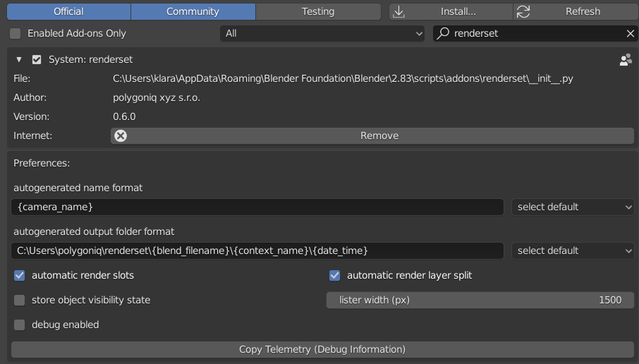
Task: Enable store object visibility state
Action: pos(20,300)
